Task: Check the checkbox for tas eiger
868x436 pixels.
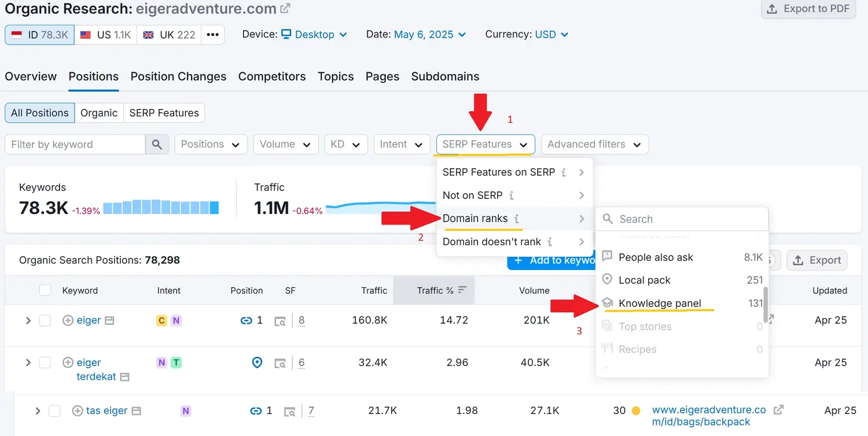Action: pyautogui.click(x=54, y=411)
